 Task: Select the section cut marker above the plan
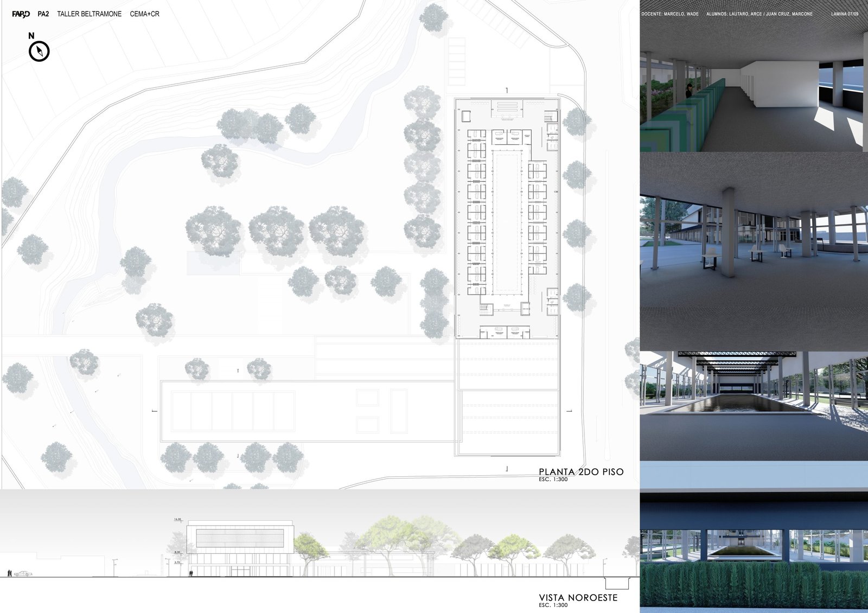(507, 90)
